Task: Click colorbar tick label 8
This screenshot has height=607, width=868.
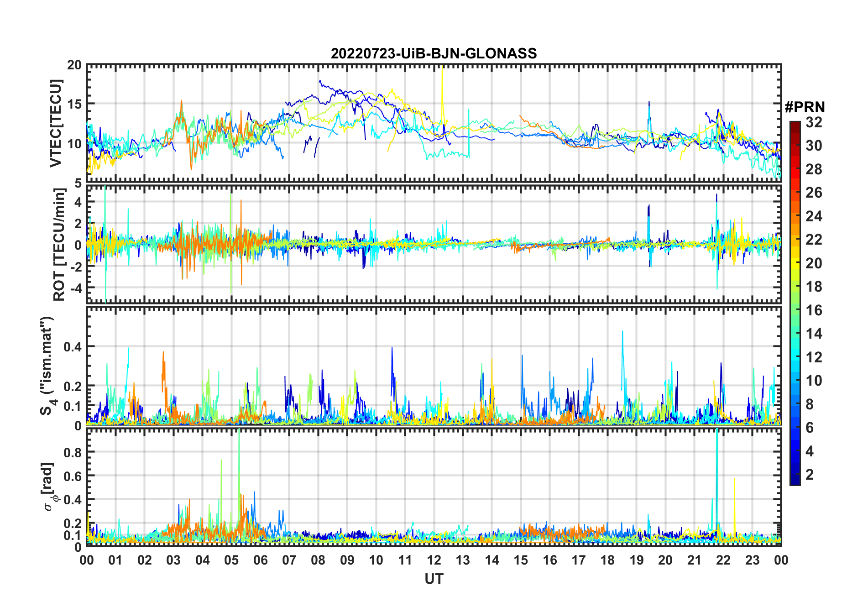Action: click(810, 404)
